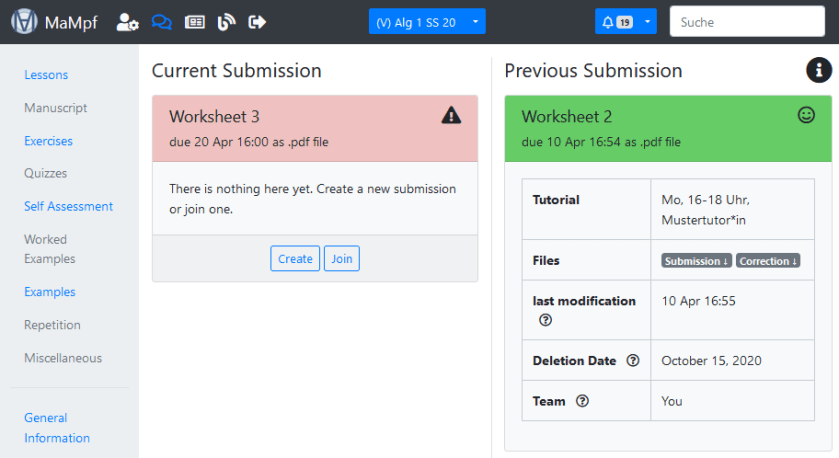The image size is (839, 458).
Task: Click help icon next to Team
Action: point(583,401)
